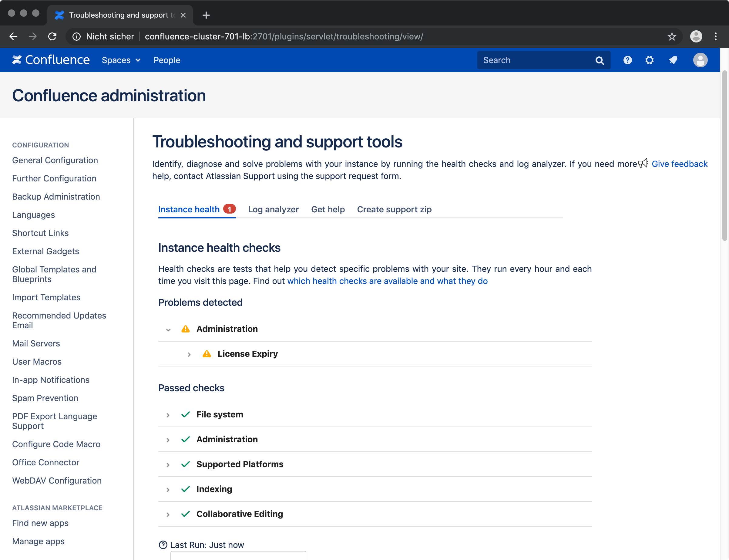Viewport: 729px width, 560px height.
Task: Open General Configuration
Action: click(55, 160)
